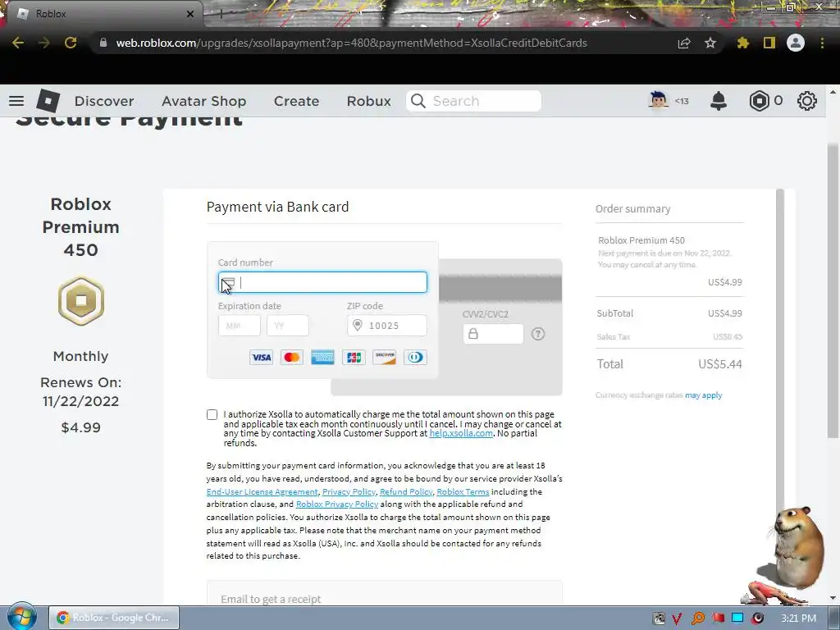This screenshot has width=840, height=630.
Task: Open the share page icon in address bar
Action: point(684,43)
